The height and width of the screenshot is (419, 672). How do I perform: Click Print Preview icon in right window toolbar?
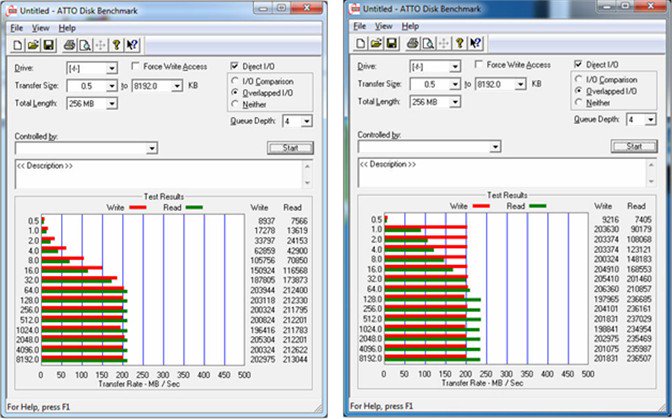(x=426, y=43)
